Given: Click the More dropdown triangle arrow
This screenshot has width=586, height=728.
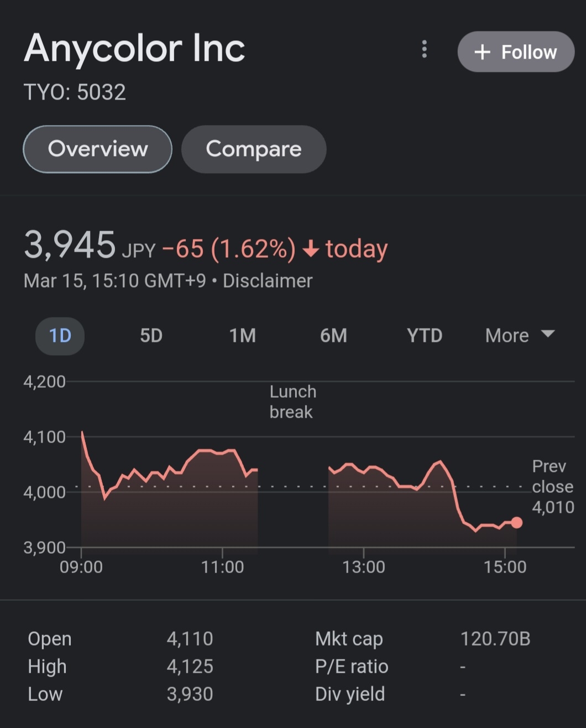Looking at the screenshot, I should click(x=547, y=334).
